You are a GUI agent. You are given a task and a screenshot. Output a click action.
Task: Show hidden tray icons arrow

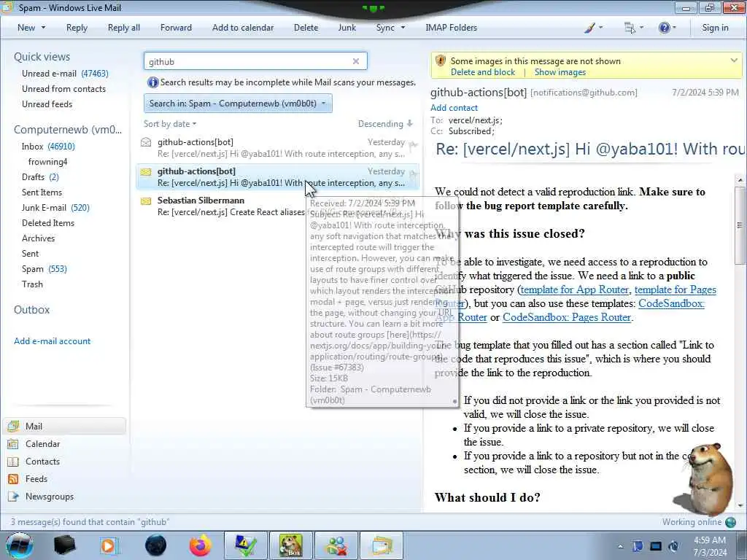coord(620,546)
